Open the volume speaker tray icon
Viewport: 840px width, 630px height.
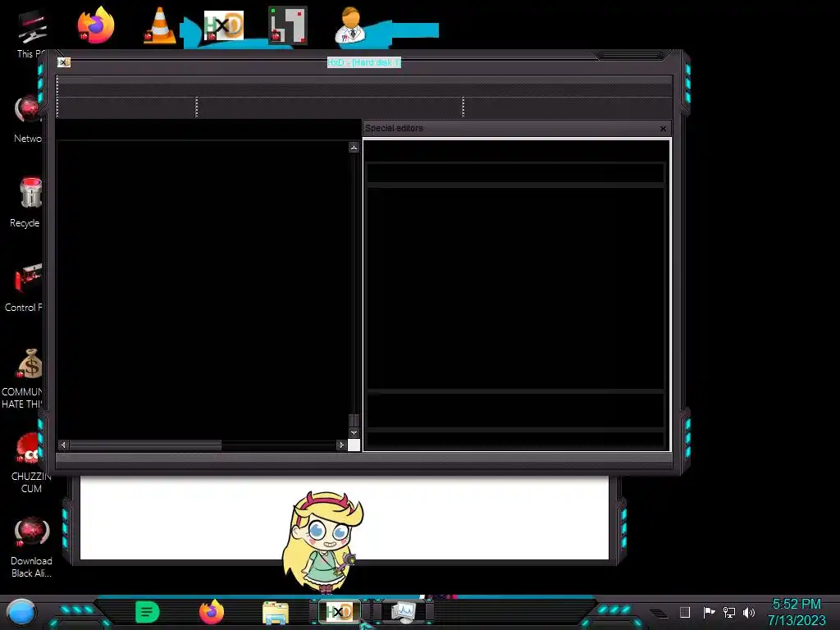tap(749, 612)
